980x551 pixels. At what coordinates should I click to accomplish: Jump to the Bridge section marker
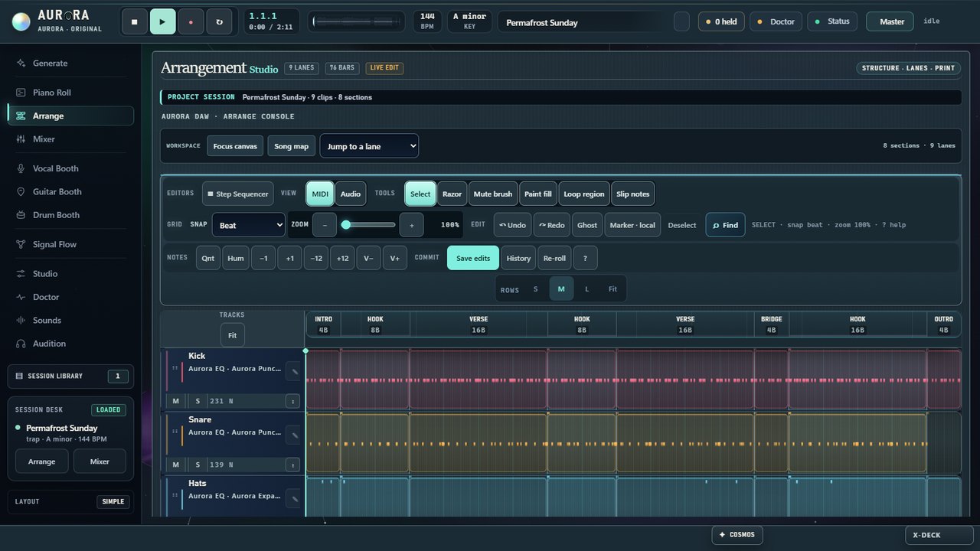click(772, 324)
